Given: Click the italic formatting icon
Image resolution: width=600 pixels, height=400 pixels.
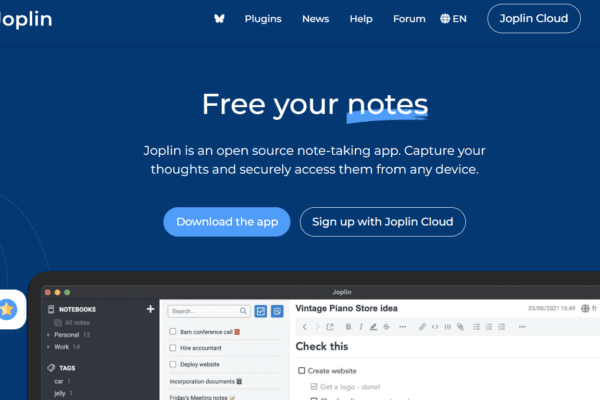Looking at the screenshot, I should tap(360, 326).
